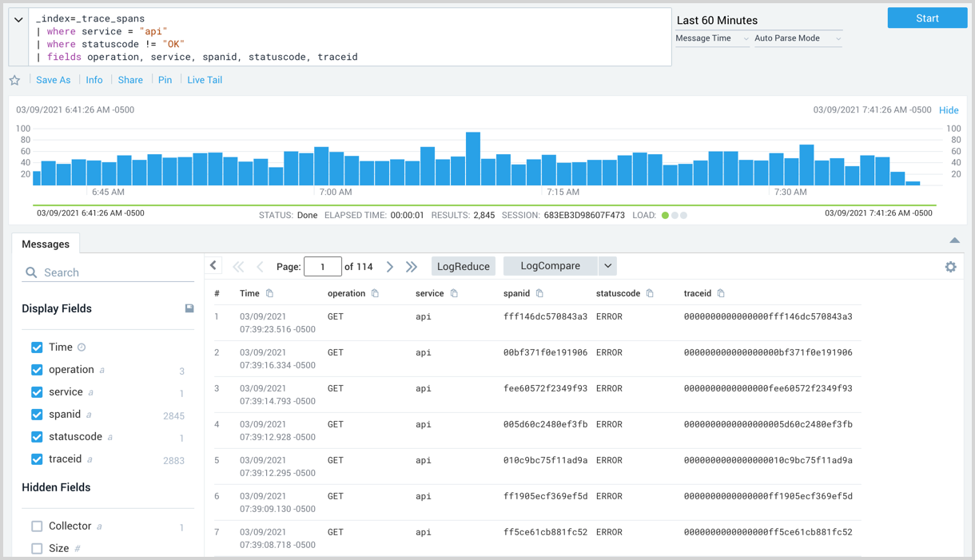Open the Auto Parse Mode dropdown

tap(797, 38)
